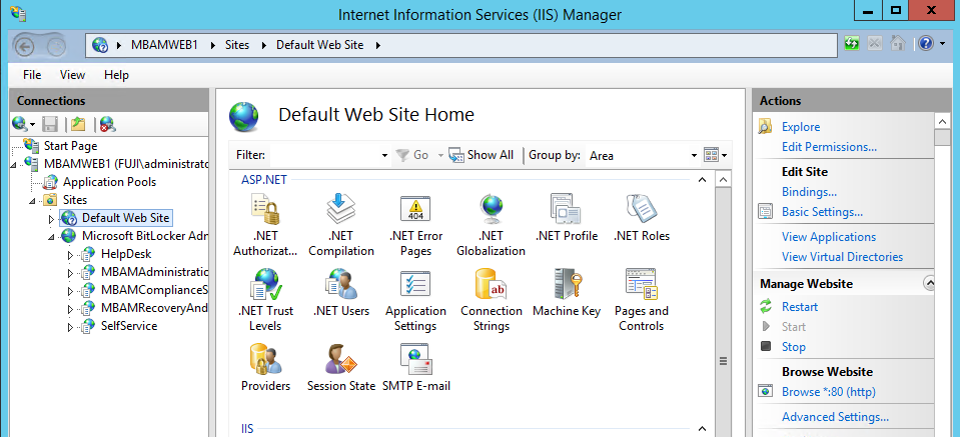The image size is (960, 437).
Task: Select Start Page in Connections tree
Action: coord(70,146)
